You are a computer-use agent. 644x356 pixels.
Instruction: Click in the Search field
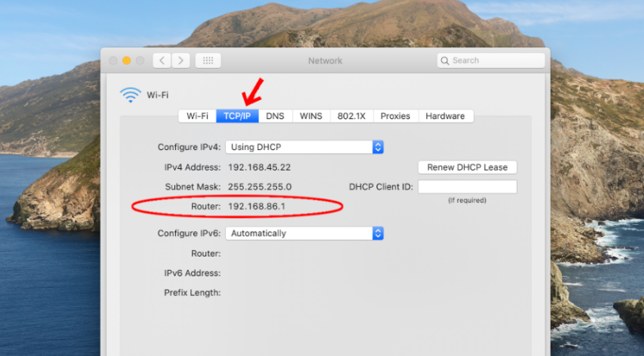(x=491, y=61)
